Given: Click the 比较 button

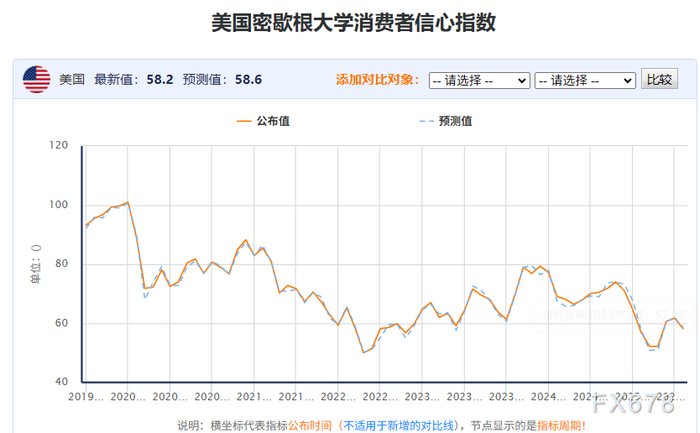Looking at the screenshot, I should 659,79.
